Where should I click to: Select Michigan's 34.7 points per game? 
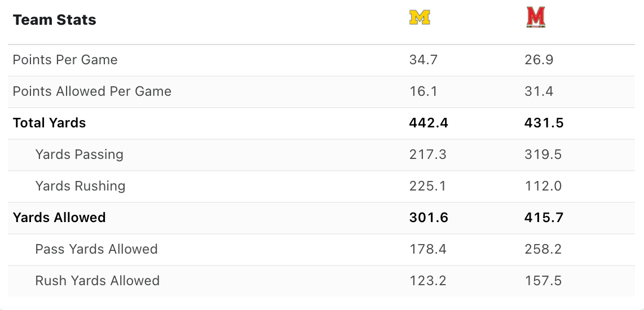(424, 60)
